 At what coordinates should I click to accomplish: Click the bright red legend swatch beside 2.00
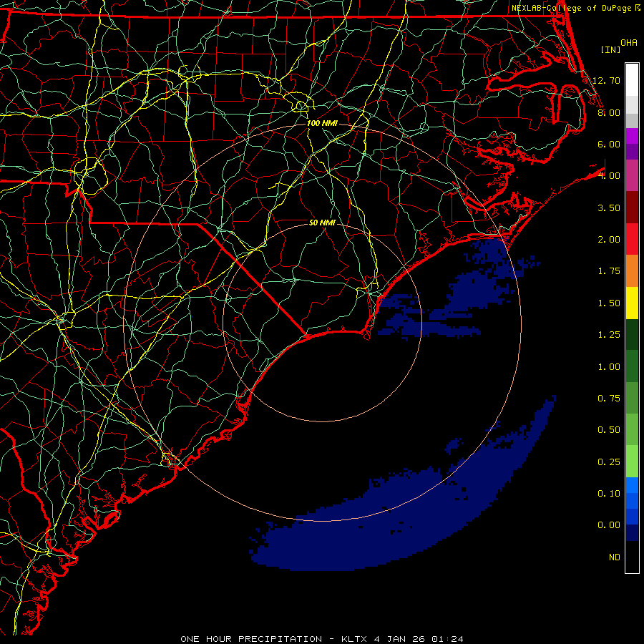(632, 239)
